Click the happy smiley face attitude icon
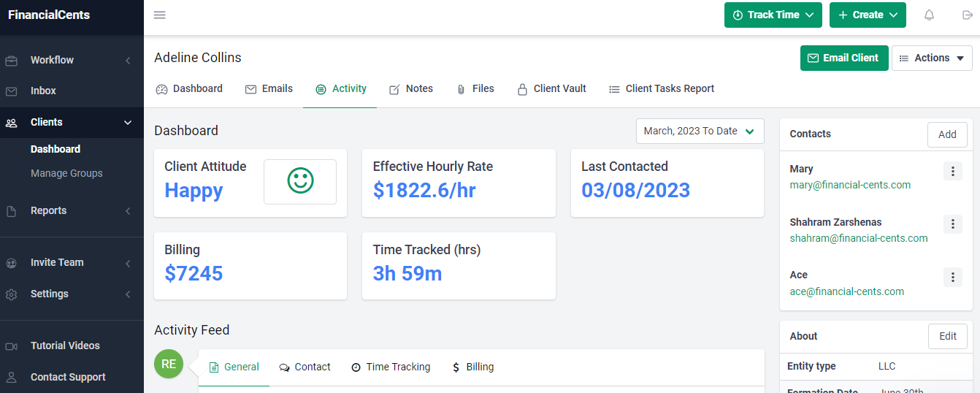Image resolution: width=980 pixels, height=393 pixels. [x=299, y=181]
